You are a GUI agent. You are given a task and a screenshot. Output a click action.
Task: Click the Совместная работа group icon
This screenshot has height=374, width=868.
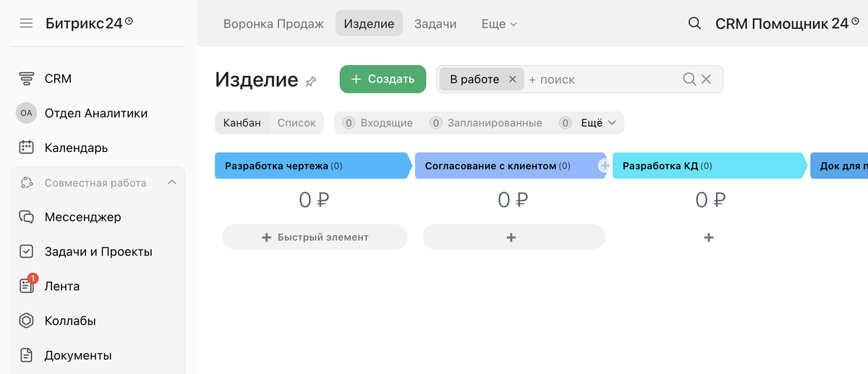tap(27, 182)
